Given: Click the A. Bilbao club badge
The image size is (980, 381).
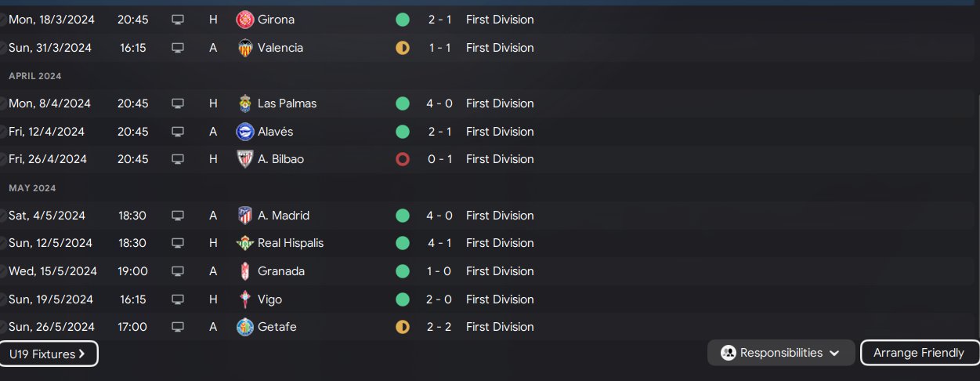Looking at the screenshot, I should tap(245, 159).
